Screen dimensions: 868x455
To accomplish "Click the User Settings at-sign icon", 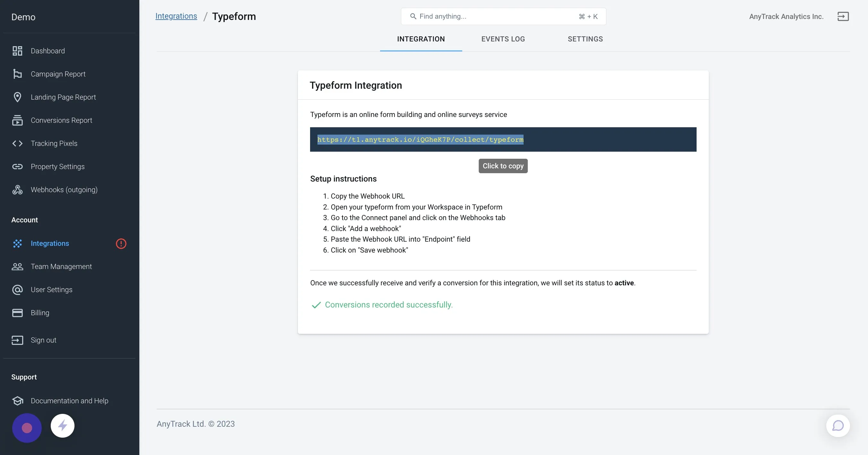I will [x=17, y=290].
